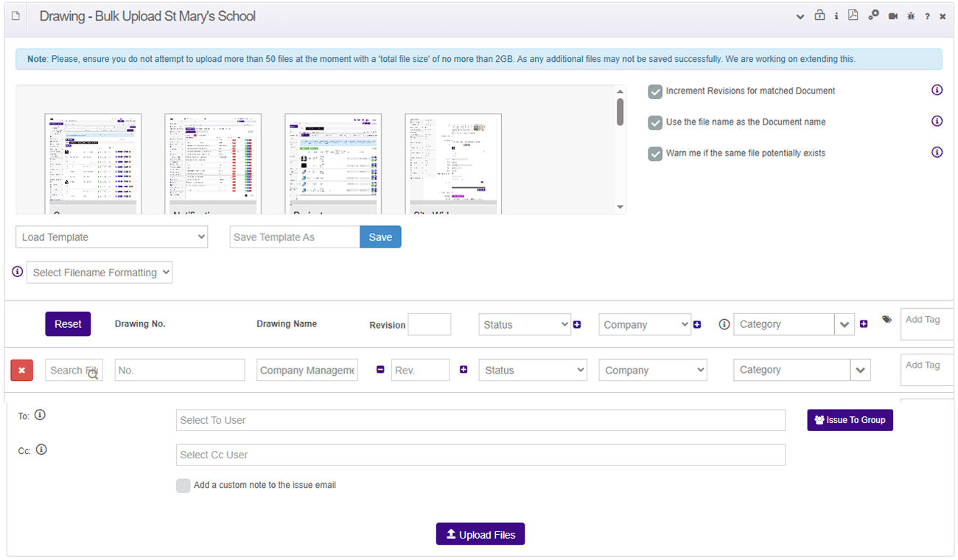Open the settings gears icon
Image resolution: width=958 pixels, height=560 pixels.
coord(873,15)
